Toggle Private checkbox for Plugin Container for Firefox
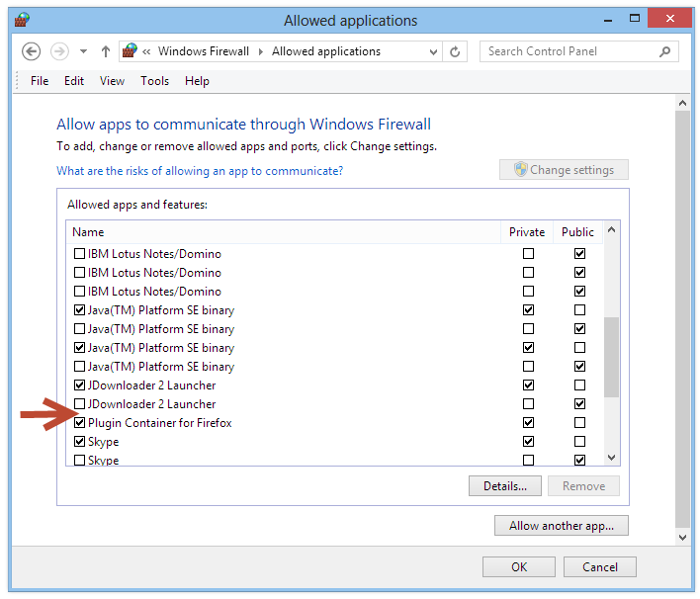 tap(528, 423)
